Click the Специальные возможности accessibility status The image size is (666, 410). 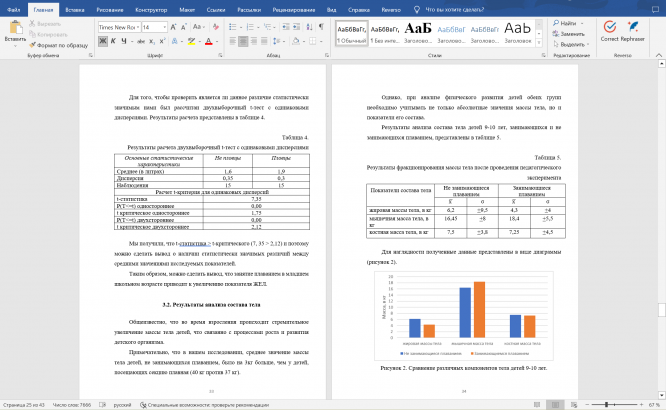205,405
